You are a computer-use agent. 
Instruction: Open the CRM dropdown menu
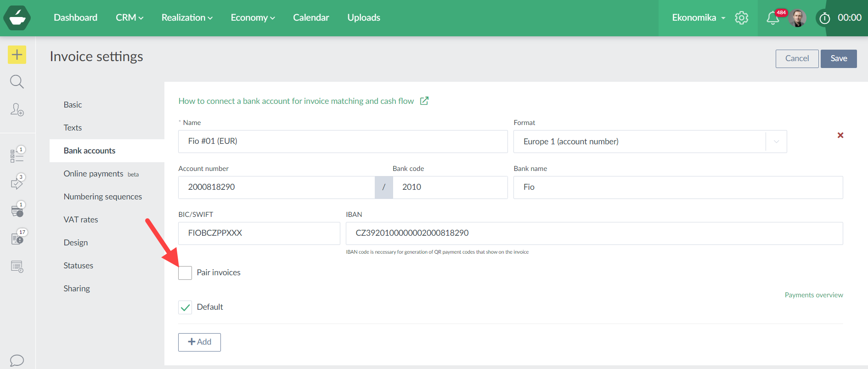(x=130, y=17)
